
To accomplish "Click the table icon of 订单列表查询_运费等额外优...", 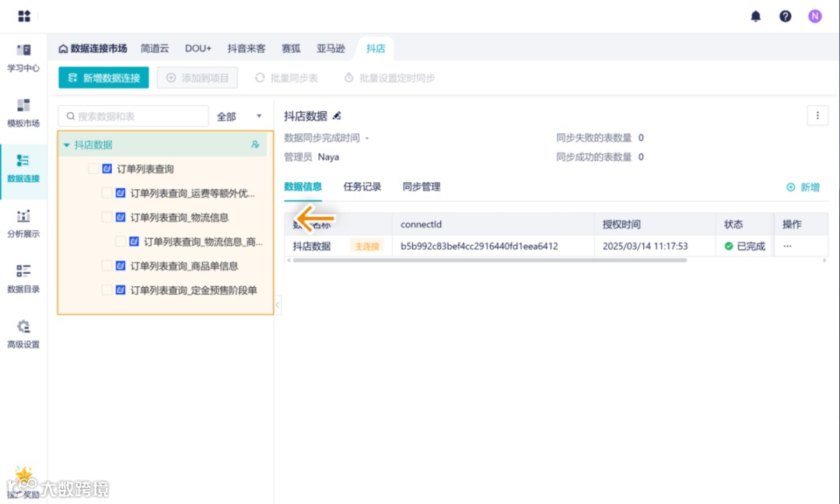I will tap(121, 193).
